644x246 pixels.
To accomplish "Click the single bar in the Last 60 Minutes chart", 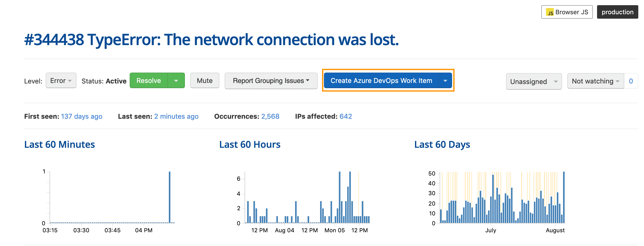I will [x=170, y=197].
